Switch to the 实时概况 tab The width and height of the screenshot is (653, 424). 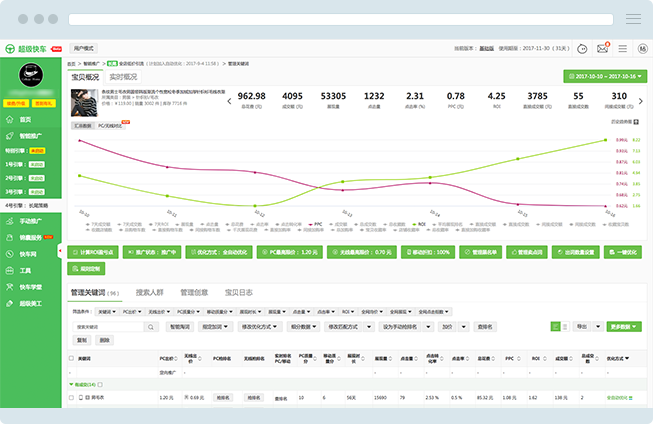123,76
